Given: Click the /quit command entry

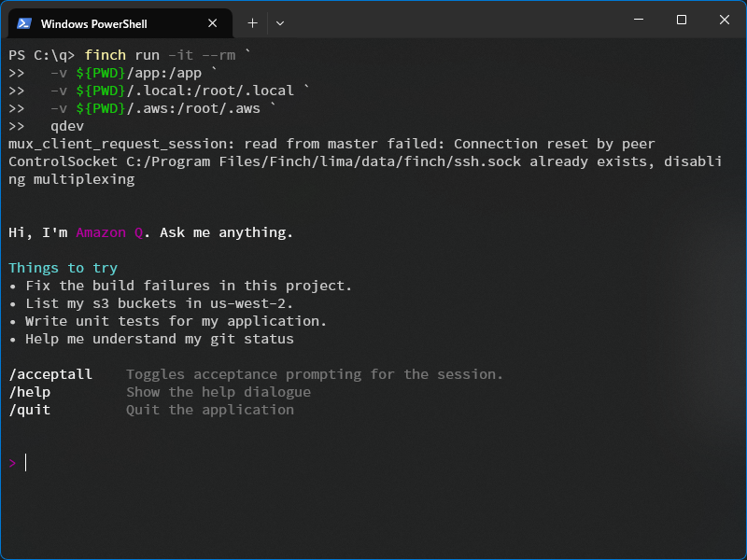Looking at the screenshot, I should pos(29,409).
